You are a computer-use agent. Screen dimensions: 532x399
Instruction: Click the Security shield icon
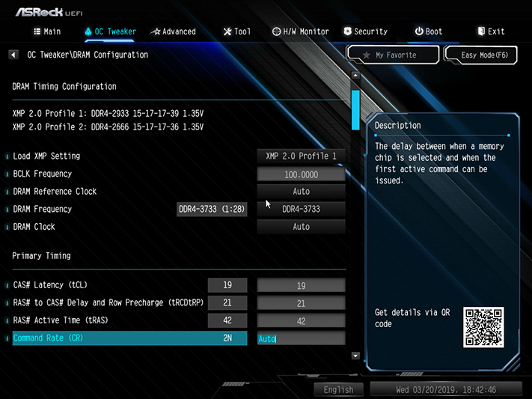(347, 31)
